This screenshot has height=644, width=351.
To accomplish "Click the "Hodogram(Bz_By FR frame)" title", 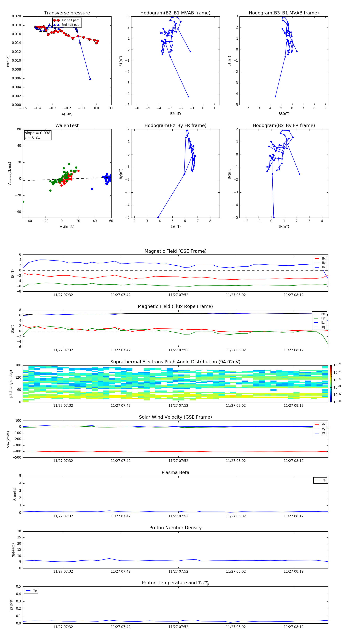I will point(175,125).
